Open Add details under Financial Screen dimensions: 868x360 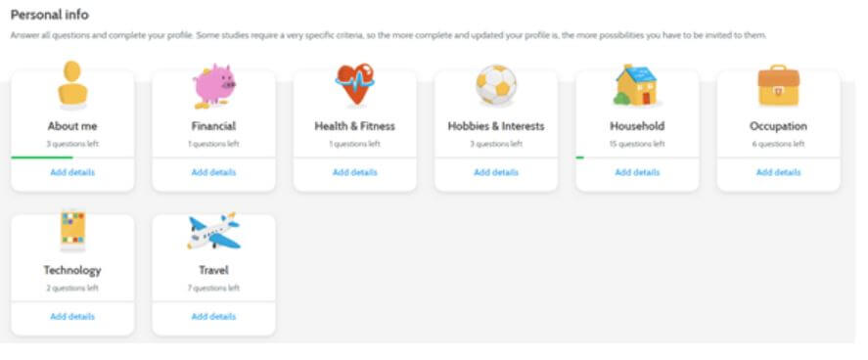pyautogui.click(x=213, y=172)
